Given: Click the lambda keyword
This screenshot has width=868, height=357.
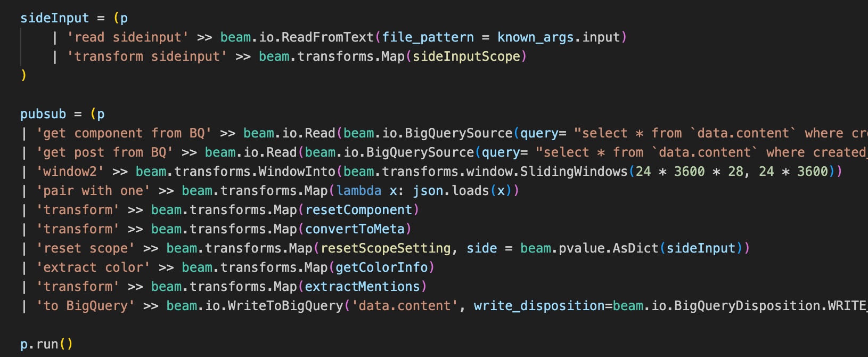Looking at the screenshot, I should coord(359,191).
